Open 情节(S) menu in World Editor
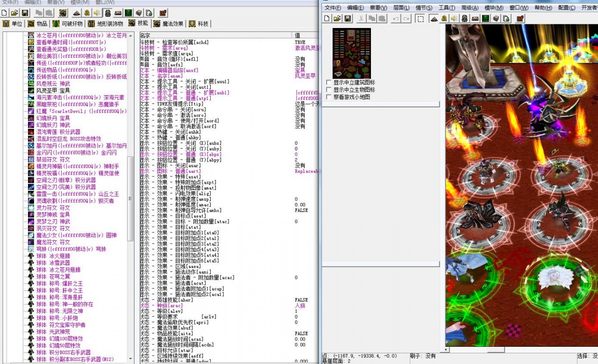598x364 pixels. click(x=424, y=8)
